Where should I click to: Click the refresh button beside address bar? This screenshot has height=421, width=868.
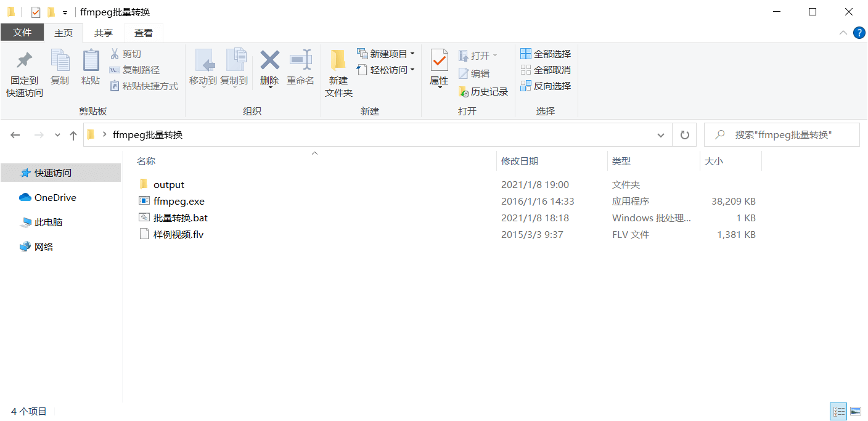(x=684, y=135)
